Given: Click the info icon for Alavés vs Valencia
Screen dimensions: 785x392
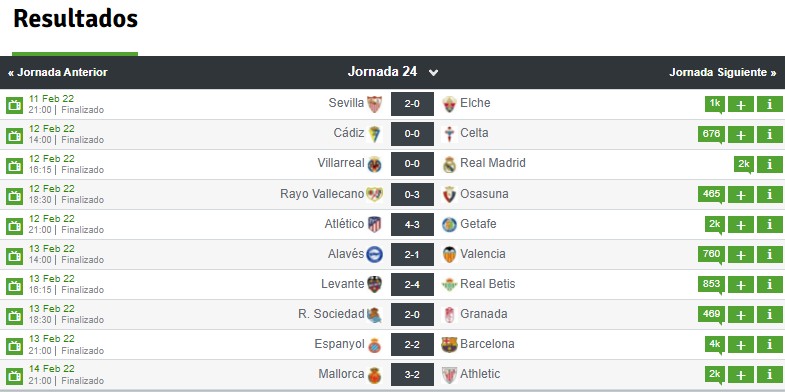Looking at the screenshot, I should point(769,254).
